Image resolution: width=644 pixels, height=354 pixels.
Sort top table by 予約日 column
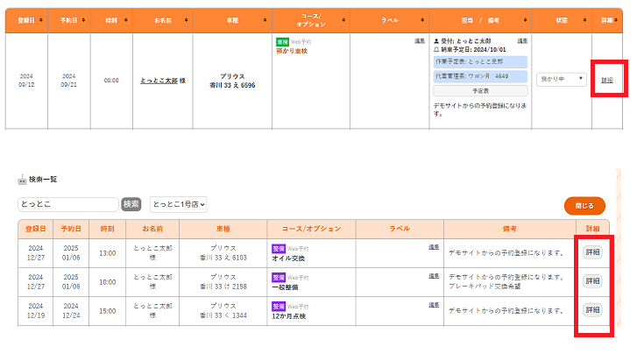[87, 19]
